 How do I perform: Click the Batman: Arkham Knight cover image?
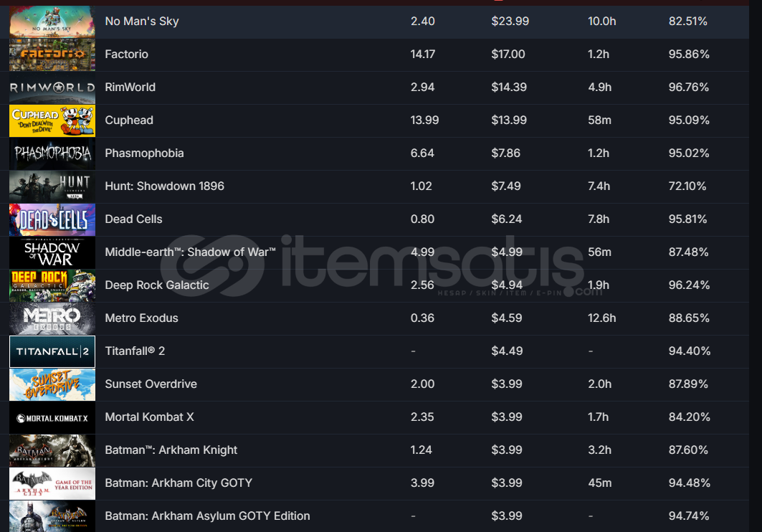pyautogui.click(x=52, y=450)
